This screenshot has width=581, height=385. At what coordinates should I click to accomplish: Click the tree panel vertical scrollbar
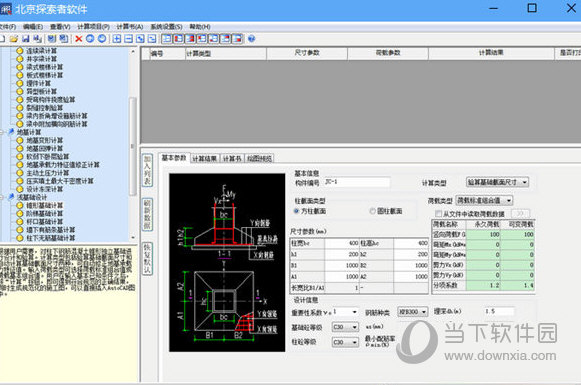133,145
